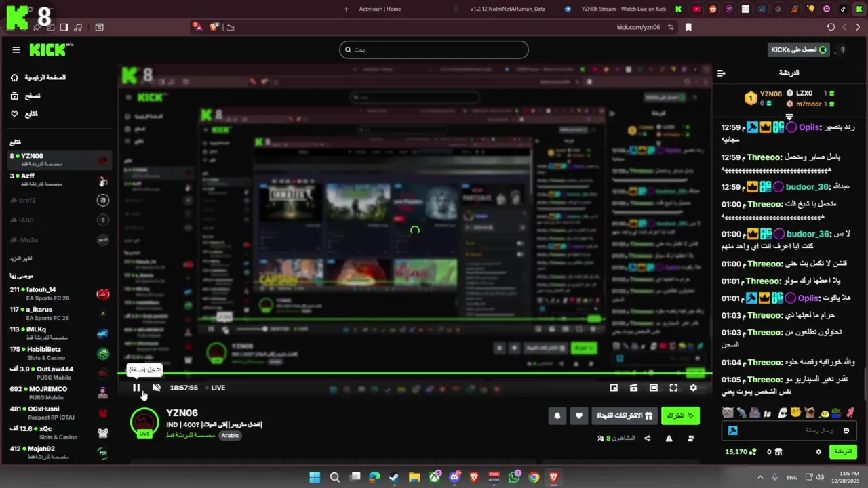Screen dimensions: 868x488
Task: Toggle notification bell for YZN06
Action: (557, 415)
